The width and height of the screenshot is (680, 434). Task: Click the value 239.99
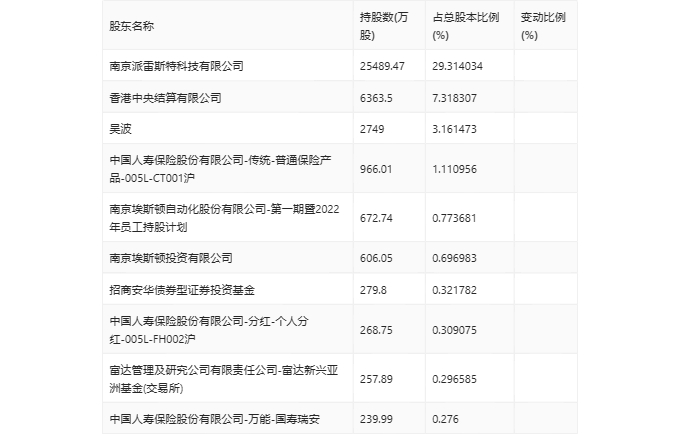coord(376,419)
